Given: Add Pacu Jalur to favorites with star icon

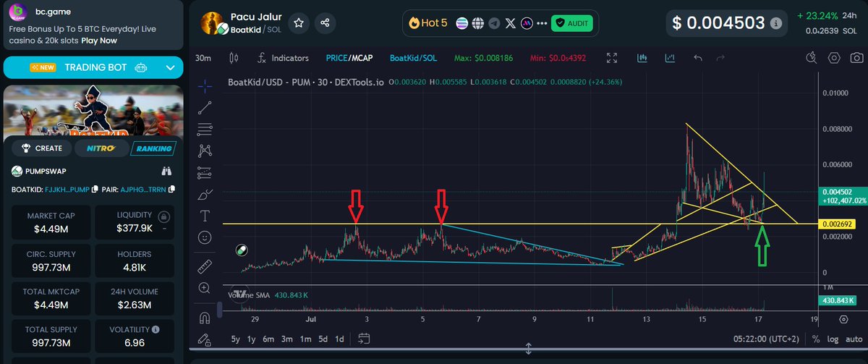Looking at the screenshot, I should coord(299,23).
